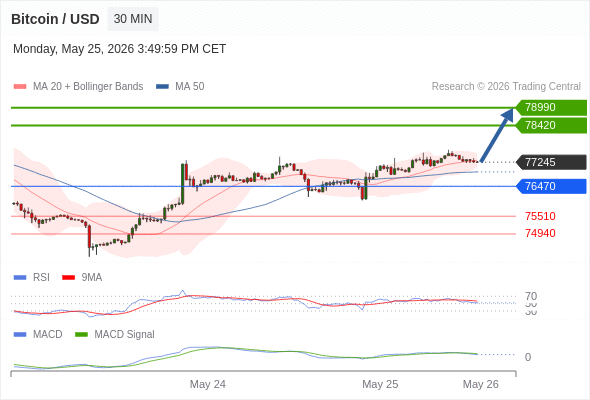Click the MA 50 blue legend swatch
Screen dimensions: 590x400
tap(162, 87)
